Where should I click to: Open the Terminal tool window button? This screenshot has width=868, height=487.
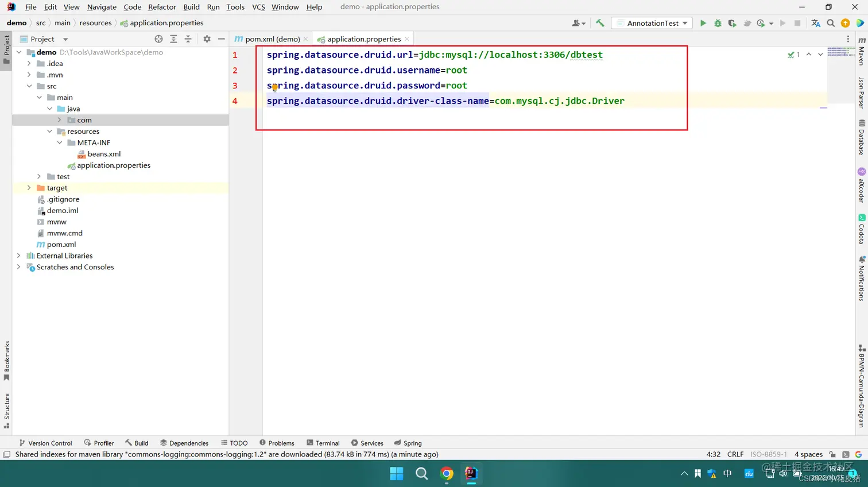(323, 443)
